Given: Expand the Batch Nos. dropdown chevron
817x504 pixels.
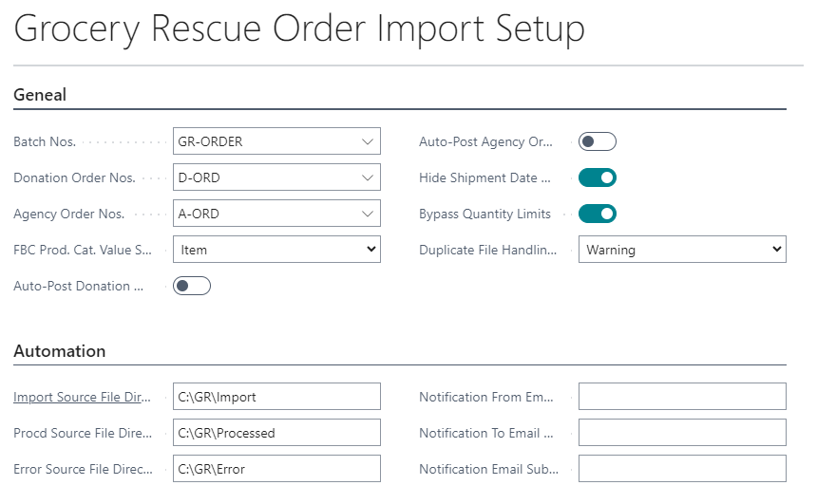Looking at the screenshot, I should tap(368, 141).
